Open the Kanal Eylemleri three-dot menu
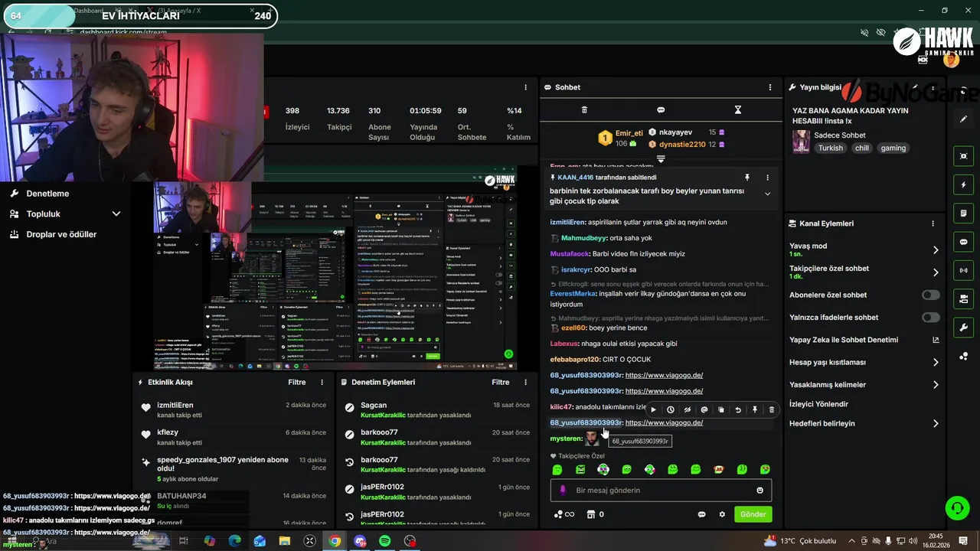 tap(933, 223)
